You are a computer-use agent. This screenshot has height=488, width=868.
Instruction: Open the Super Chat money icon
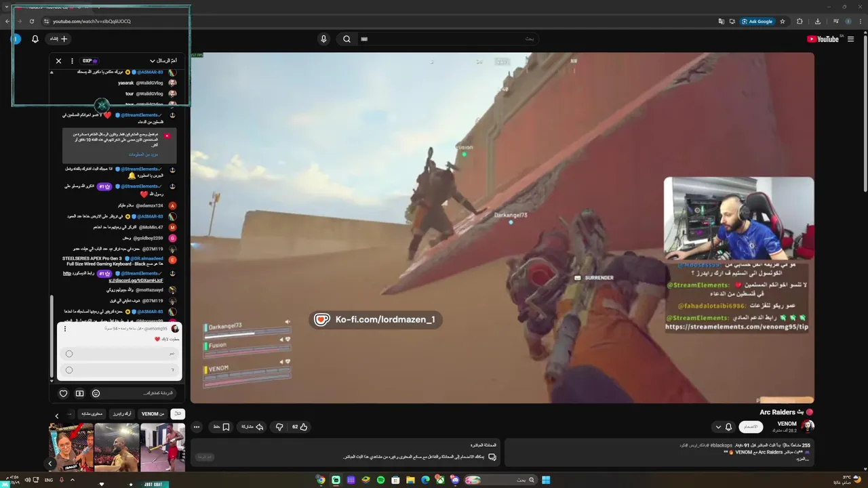[79, 393]
